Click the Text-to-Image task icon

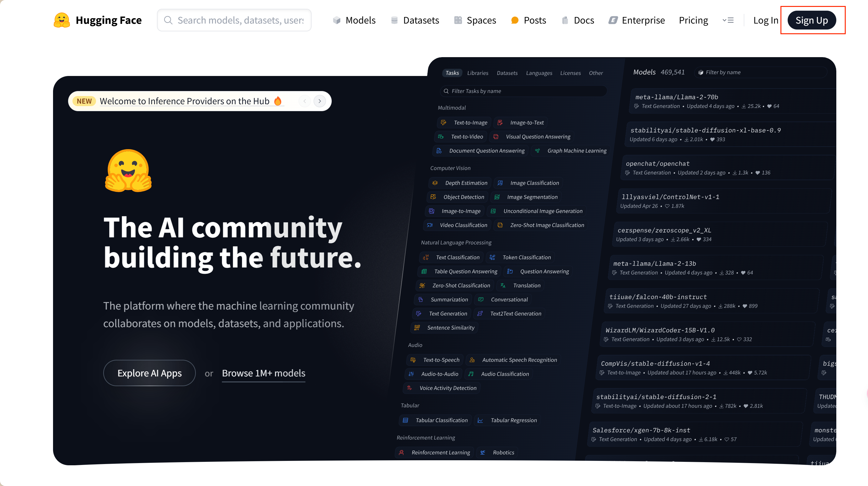(444, 123)
